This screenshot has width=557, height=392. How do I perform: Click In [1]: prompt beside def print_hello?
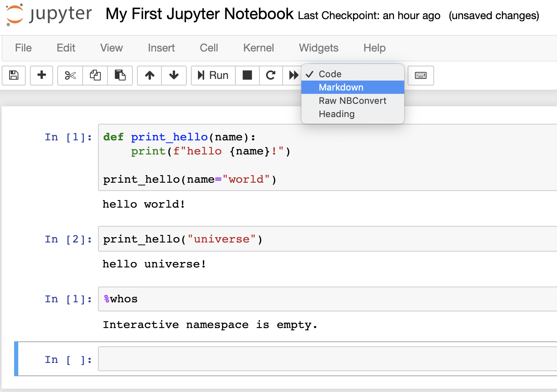click(68, 137)
